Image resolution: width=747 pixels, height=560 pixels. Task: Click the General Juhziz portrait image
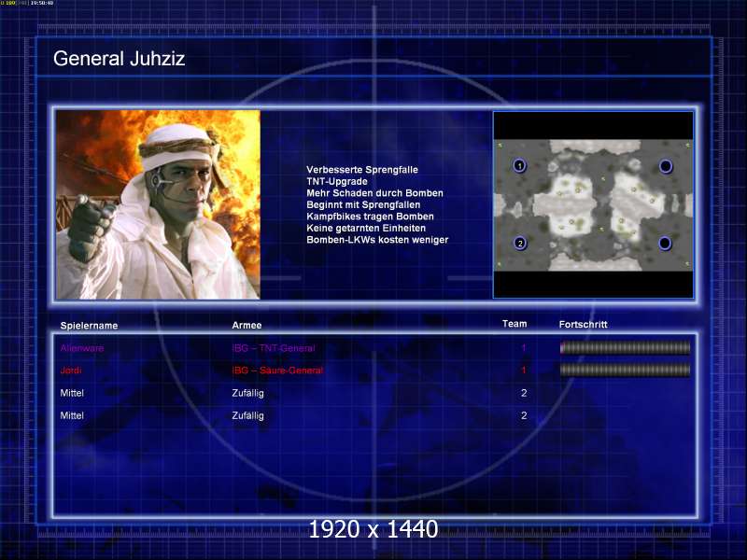click(x=158, y=204)
